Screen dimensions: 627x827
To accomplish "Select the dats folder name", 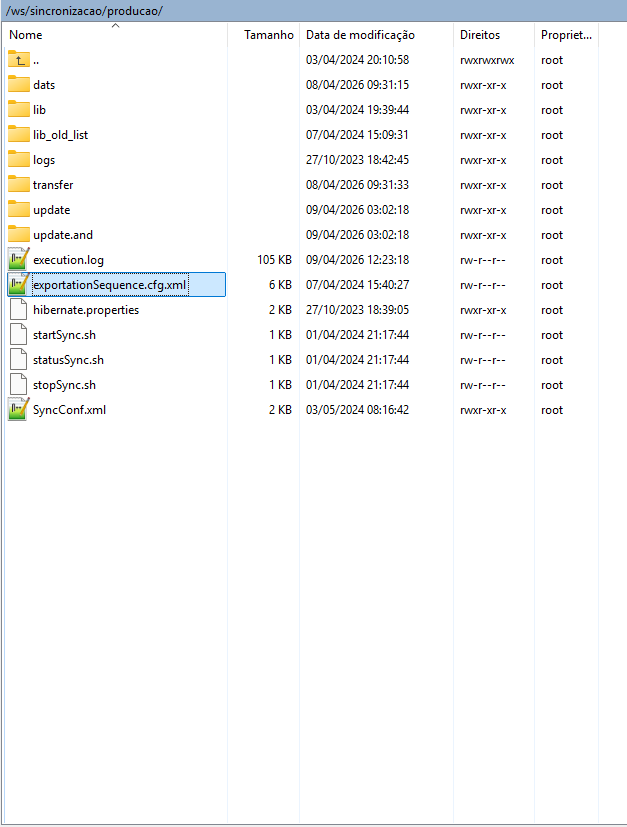I will pyautogui.click(x=44, y=85).
